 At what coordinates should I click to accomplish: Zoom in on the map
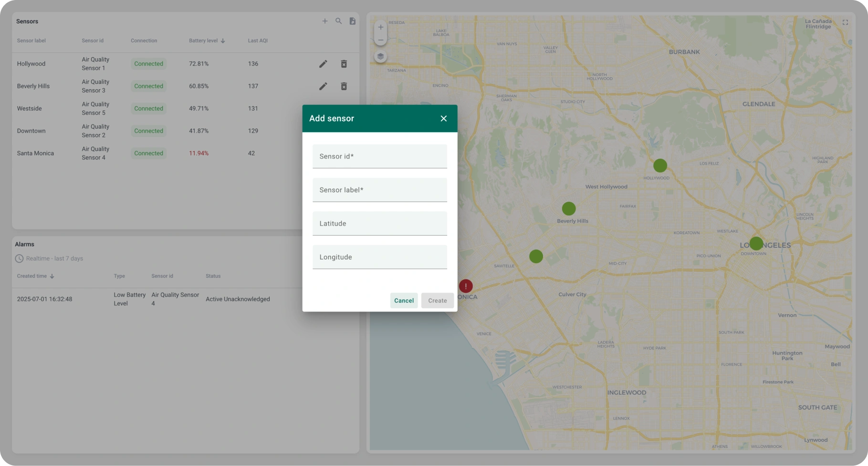tap(380, 27)
